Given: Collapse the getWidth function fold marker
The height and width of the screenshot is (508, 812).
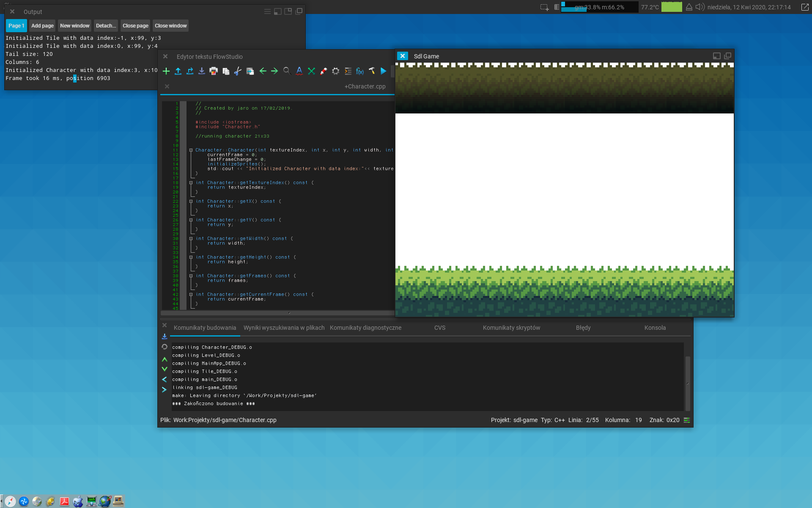Looking at the screenshot, I should (x=191, y=239).
